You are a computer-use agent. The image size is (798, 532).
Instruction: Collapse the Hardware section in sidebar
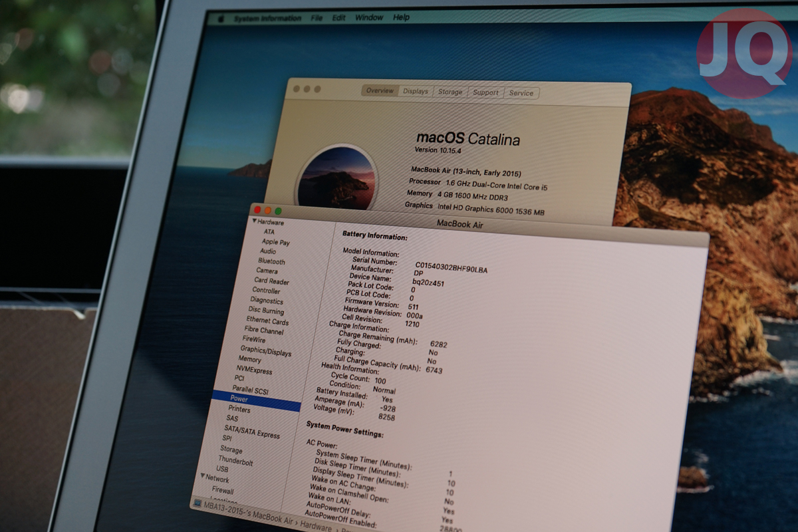tap(254, 221)
